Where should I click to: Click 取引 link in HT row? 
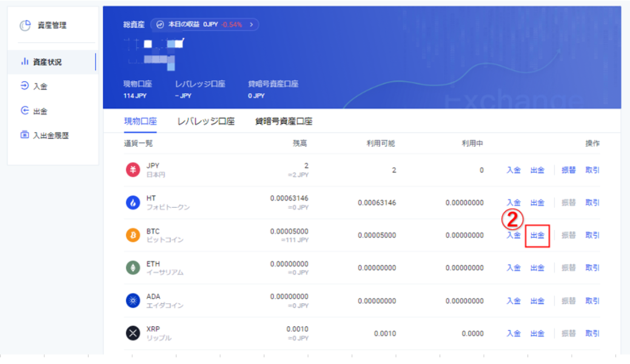pyautogui.click(x=592, y=202)
